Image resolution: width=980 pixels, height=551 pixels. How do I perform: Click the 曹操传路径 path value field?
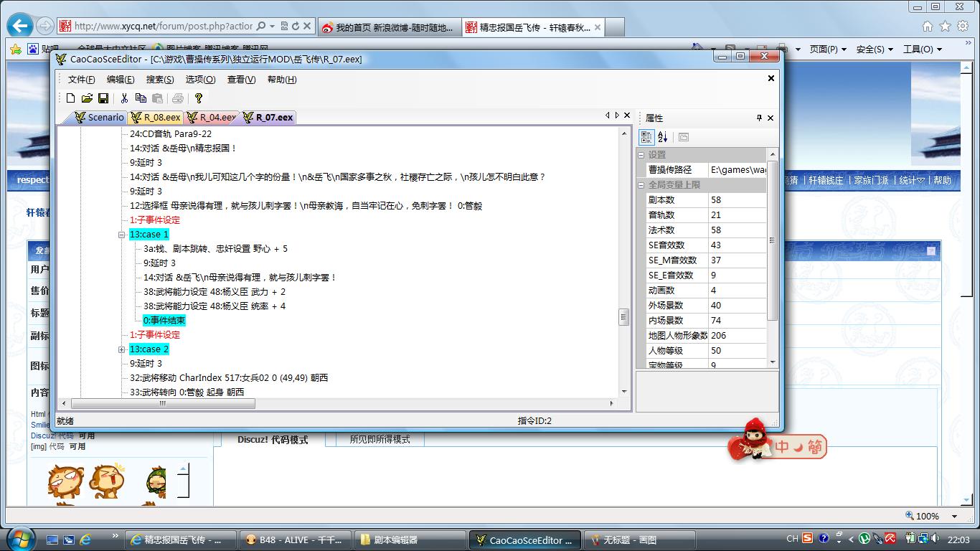coord(737,170)
